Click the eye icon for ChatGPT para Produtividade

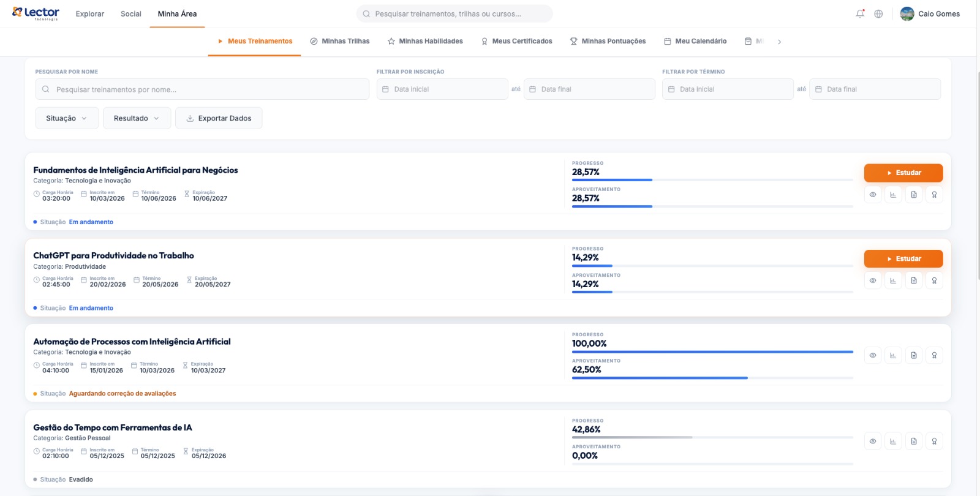873,280
